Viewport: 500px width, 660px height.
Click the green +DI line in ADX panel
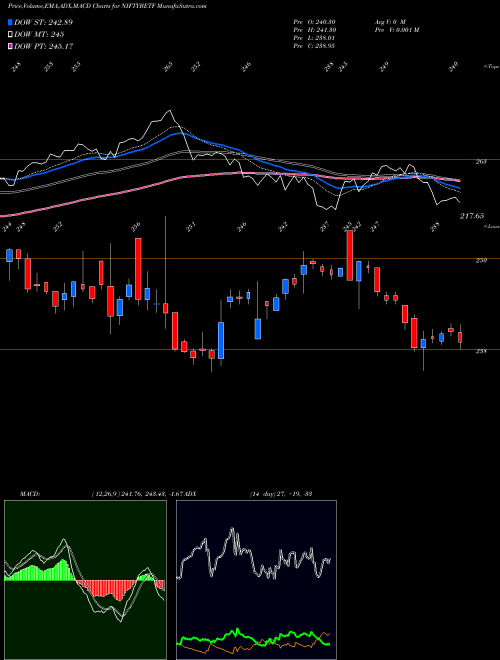253,636
